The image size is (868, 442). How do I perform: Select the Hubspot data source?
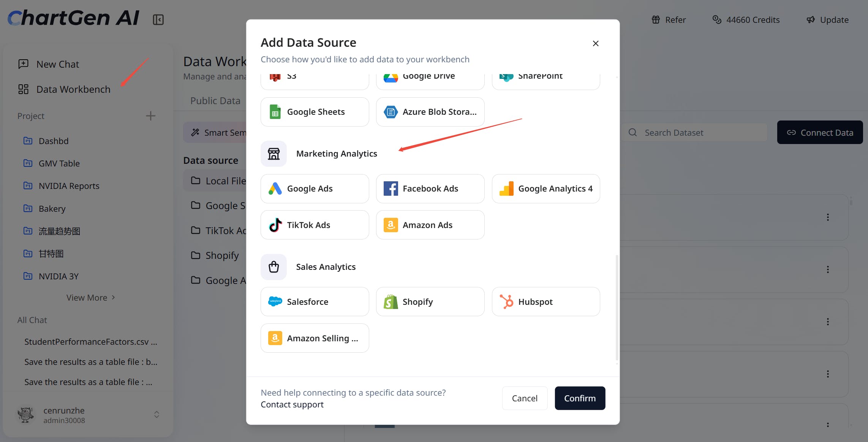(545, 302)
